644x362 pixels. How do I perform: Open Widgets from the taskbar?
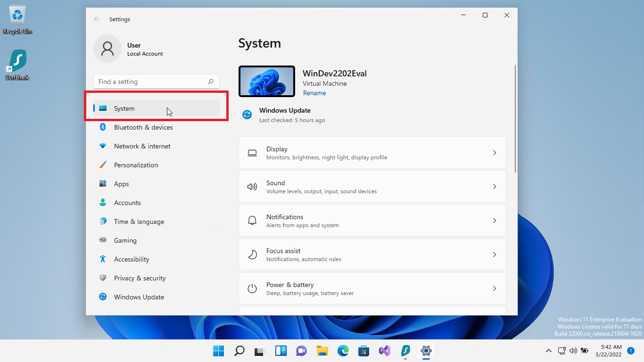click(x=281, y=351)
